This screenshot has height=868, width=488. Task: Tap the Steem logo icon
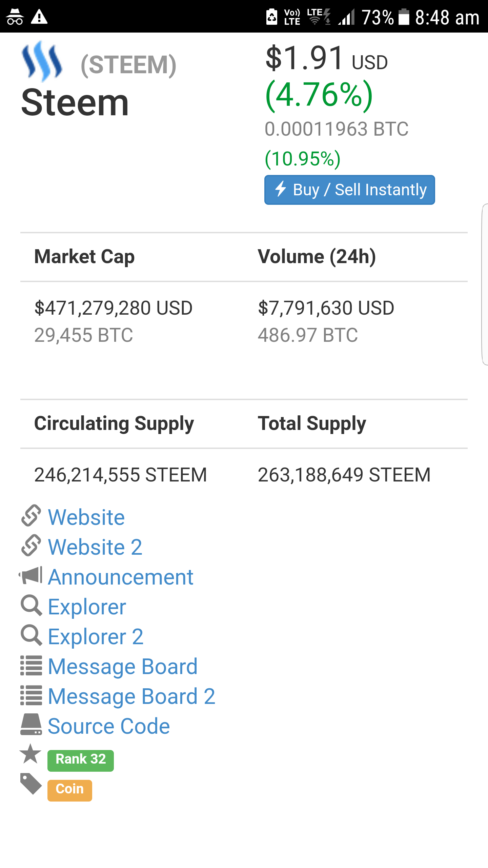point(42,62)
